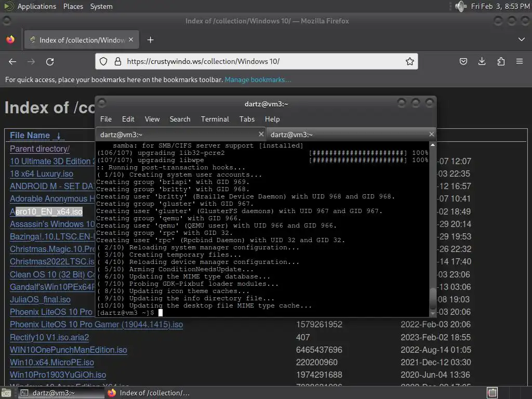
Task: Open WIN10OnePunchManEdition.iso link
Action: tap(68, 350)
